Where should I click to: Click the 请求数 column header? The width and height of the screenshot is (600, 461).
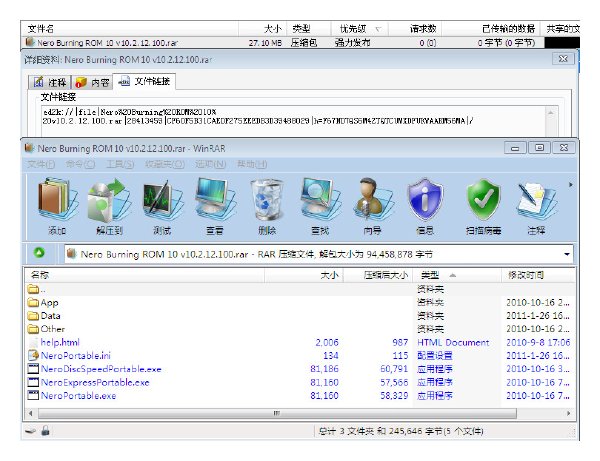tap(415, 29)
